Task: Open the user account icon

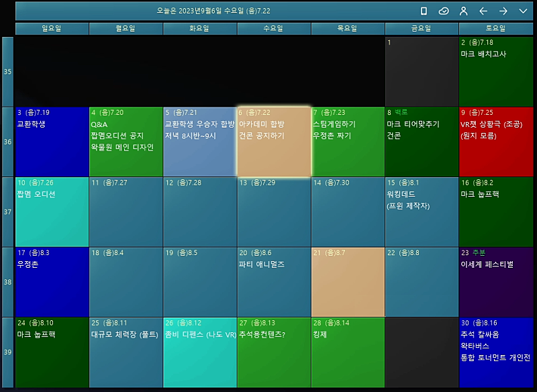Action: [463, 11]
